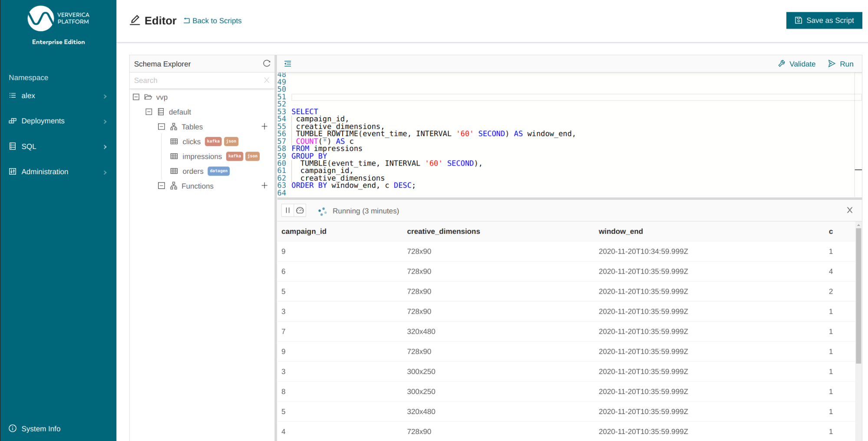Viewport: 868px width, 441px height.
Task: Collapse the Functions tree node
Action: (162, 186)
